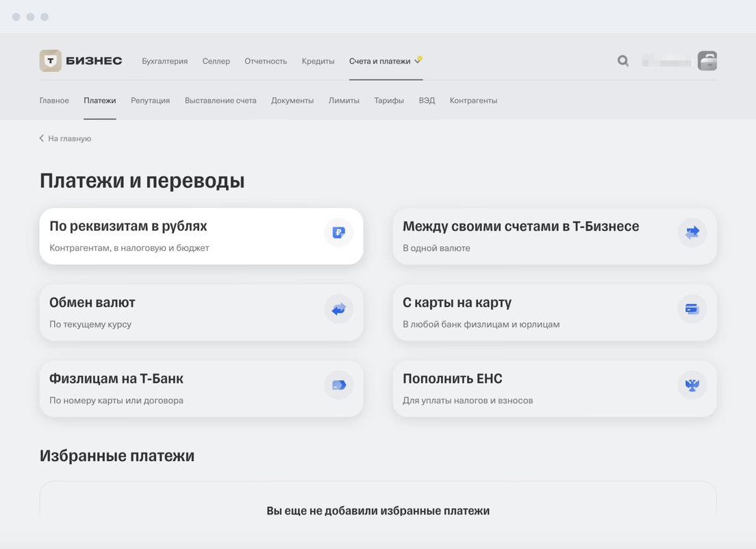Open the Бухгалтерия menu item
This screenshot has width=756, height=549.
tap(164, 61)
